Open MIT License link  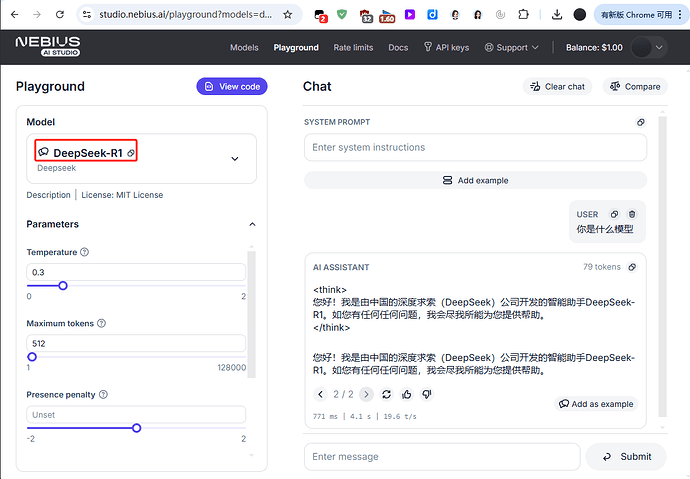122,195
